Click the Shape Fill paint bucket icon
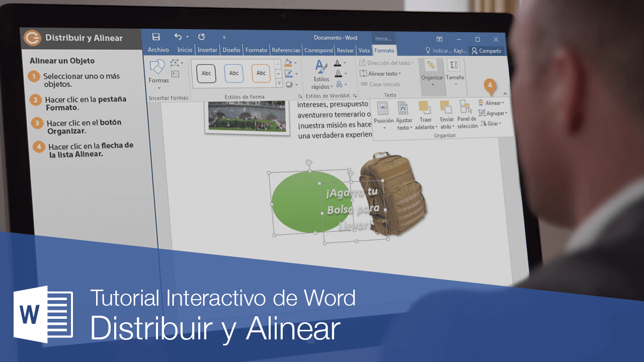 (288, 63)
